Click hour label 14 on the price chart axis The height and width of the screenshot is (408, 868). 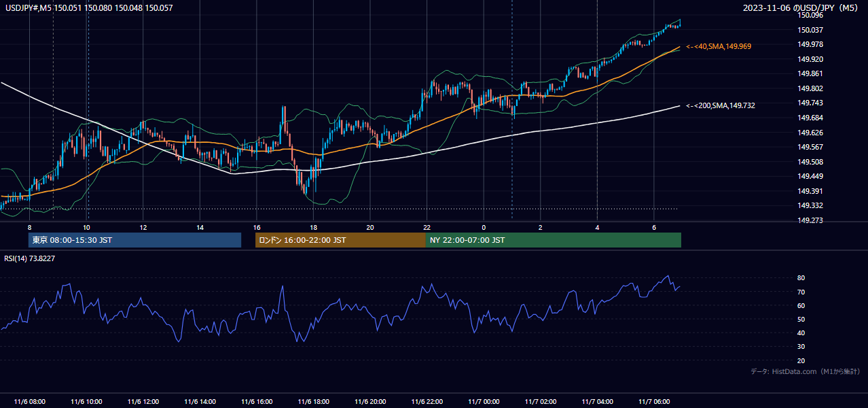tap(200, 227)
